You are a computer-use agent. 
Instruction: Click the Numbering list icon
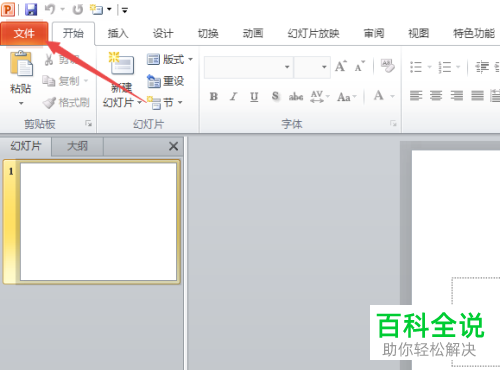click(445, 67)
